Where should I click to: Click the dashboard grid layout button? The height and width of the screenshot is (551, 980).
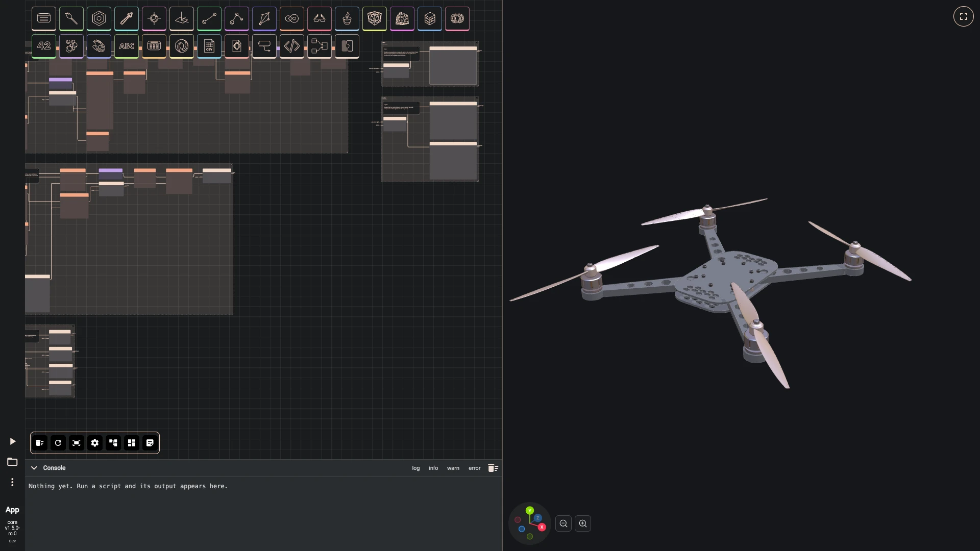(x=132, y=443)
